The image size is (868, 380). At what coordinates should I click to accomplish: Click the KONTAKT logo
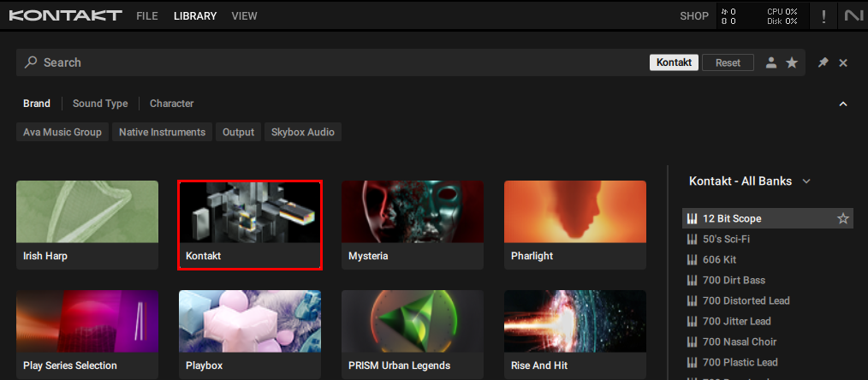[x=65, y=15]
